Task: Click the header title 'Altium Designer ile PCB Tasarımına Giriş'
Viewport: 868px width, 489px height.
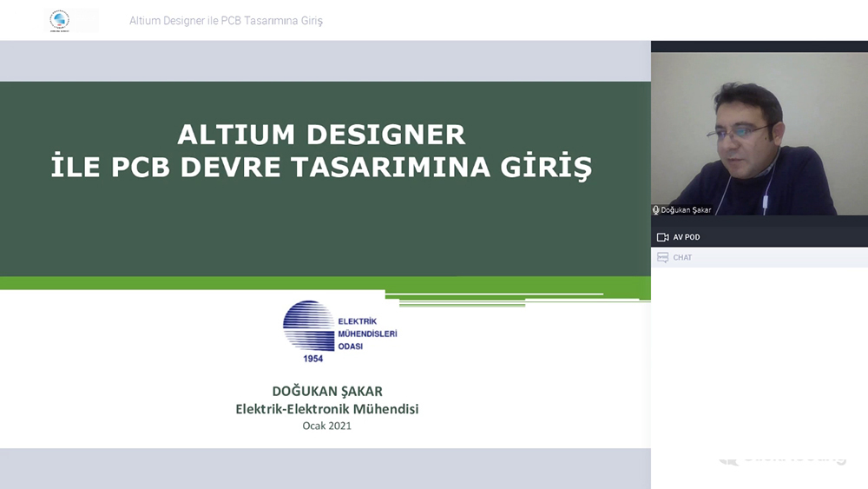Action: [226, 21]
